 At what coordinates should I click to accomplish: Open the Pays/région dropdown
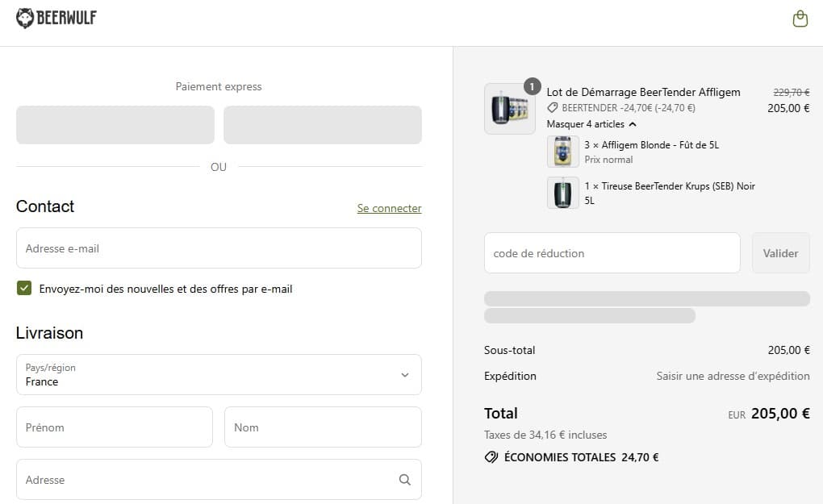pyautogui.click(x=219, y=375)
